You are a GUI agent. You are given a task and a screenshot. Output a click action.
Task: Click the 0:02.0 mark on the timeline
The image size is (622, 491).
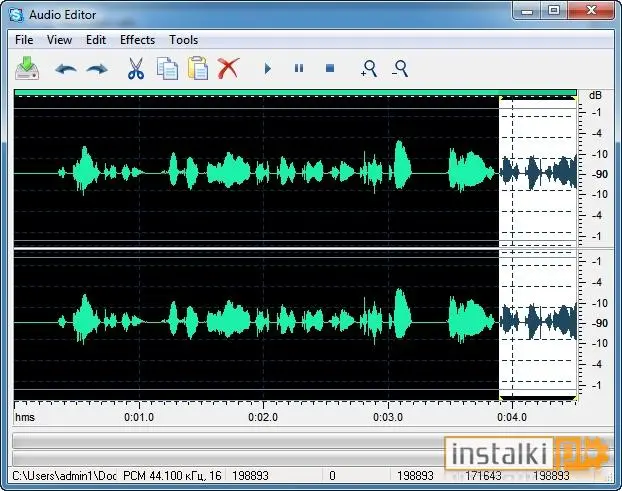[263, 417]
